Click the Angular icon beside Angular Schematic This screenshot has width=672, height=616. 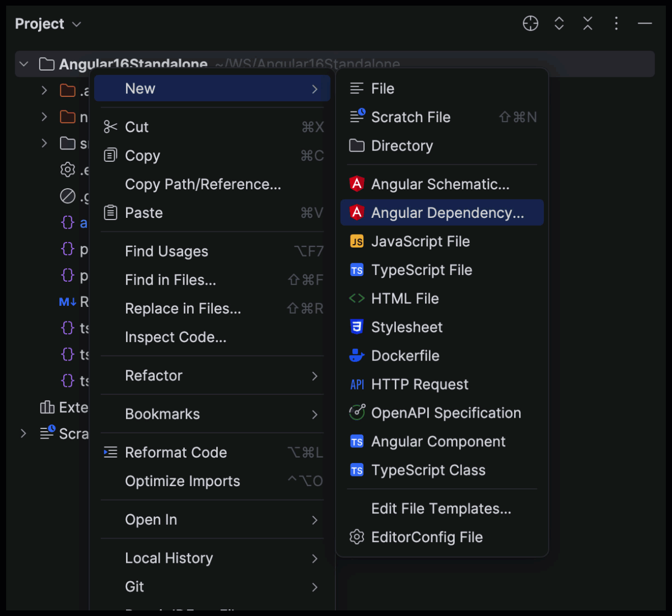pos(357,184)
